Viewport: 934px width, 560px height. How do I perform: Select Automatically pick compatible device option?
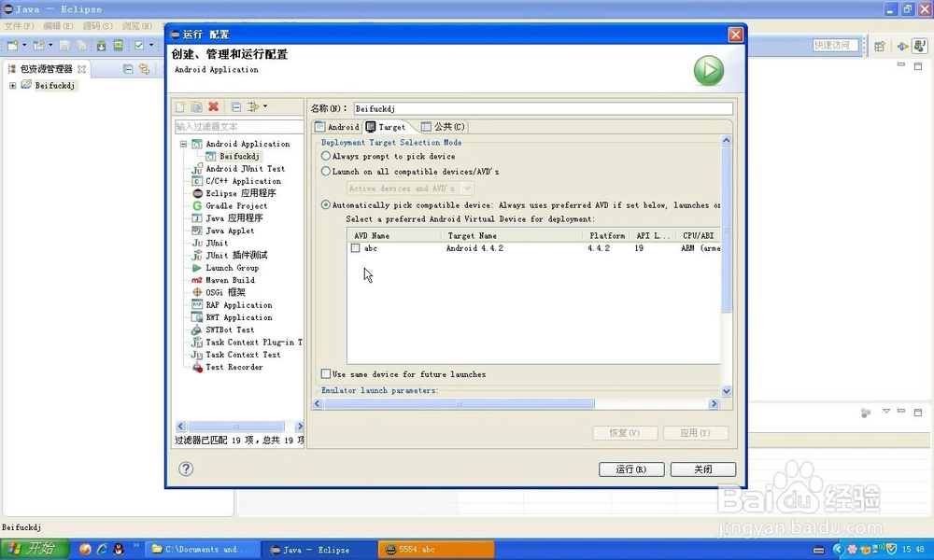tap(325, 204)
